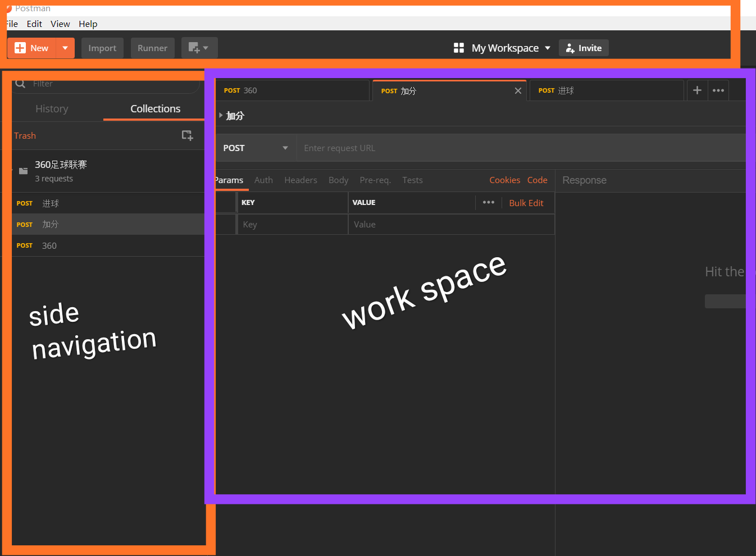Select the POST 进球 request in sidebar
756x556 pixels.
108,203
